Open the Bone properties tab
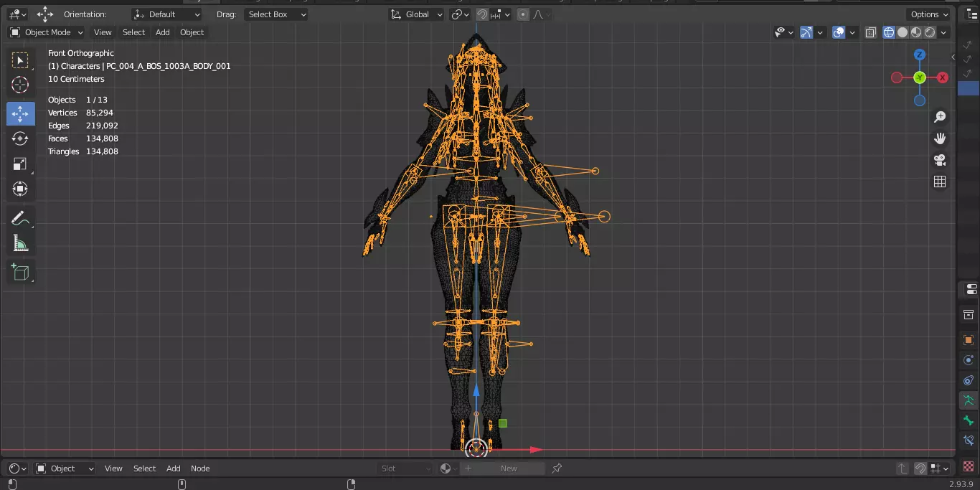The width and height of the screenshot is (980, 490). click(x=969, y=420)
